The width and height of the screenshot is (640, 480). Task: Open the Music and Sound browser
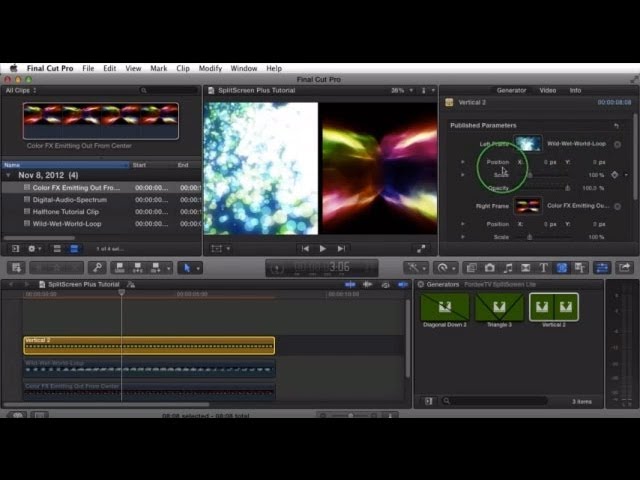click(508, 268)
